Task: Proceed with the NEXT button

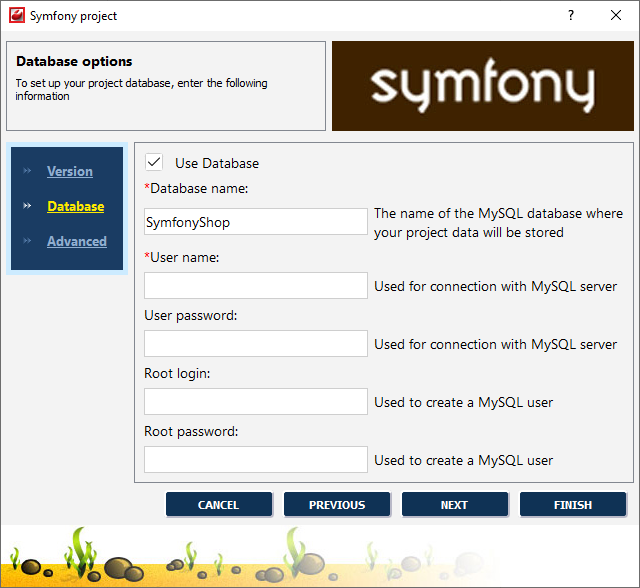Action: tap(455, 505)
